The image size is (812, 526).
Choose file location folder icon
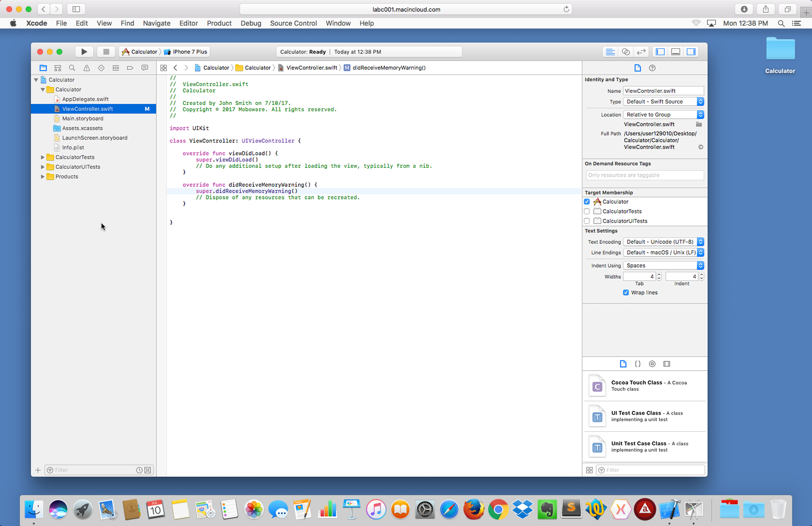(x=699, y=124)
